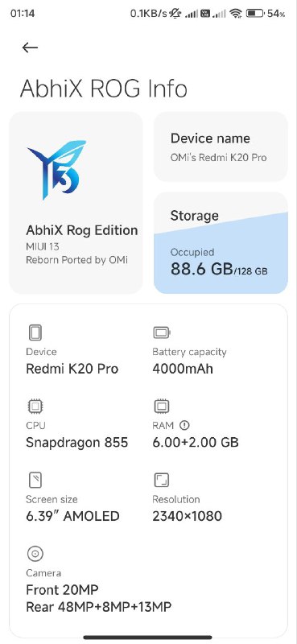This screenshot has height=644, width=297.
Task: Tap the Camera lens icon
Action: click(x=35, y=554)
